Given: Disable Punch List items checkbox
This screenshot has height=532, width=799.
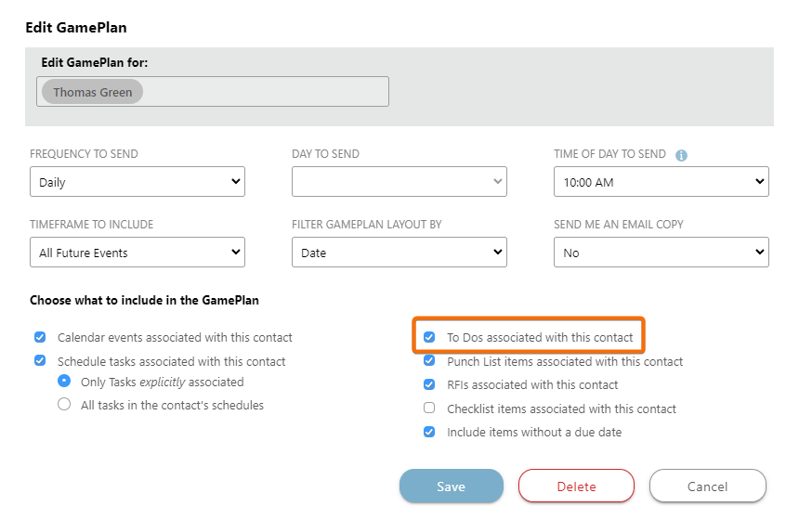Looking at the screenshot, I should [x=429, y=361].
